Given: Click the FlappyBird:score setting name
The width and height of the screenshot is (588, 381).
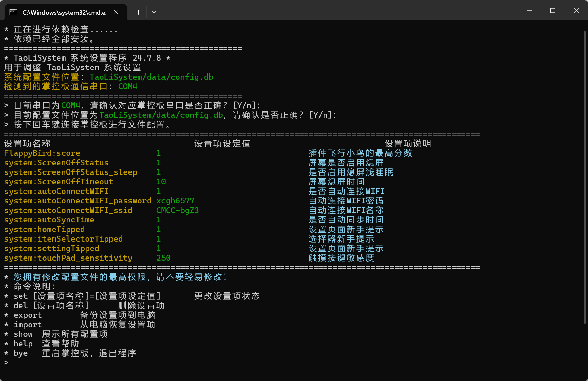Looking at the screenshot, I should tap(42, 153).
